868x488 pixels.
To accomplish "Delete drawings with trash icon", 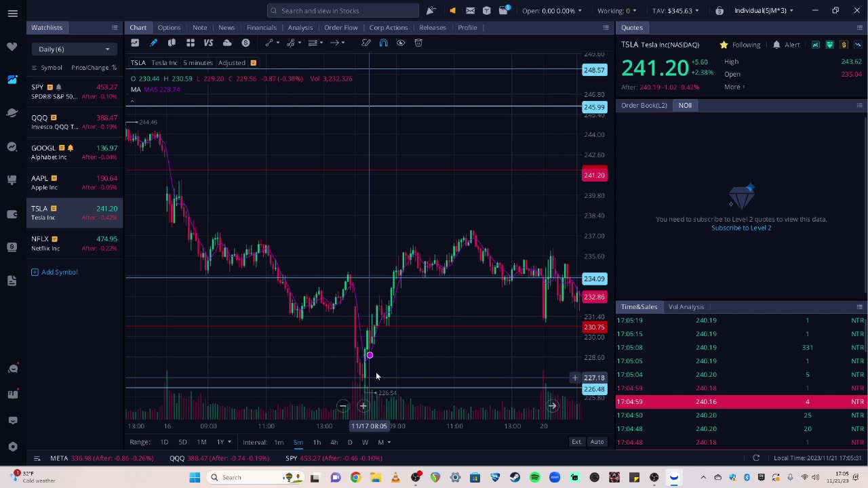I will (418, 43).
